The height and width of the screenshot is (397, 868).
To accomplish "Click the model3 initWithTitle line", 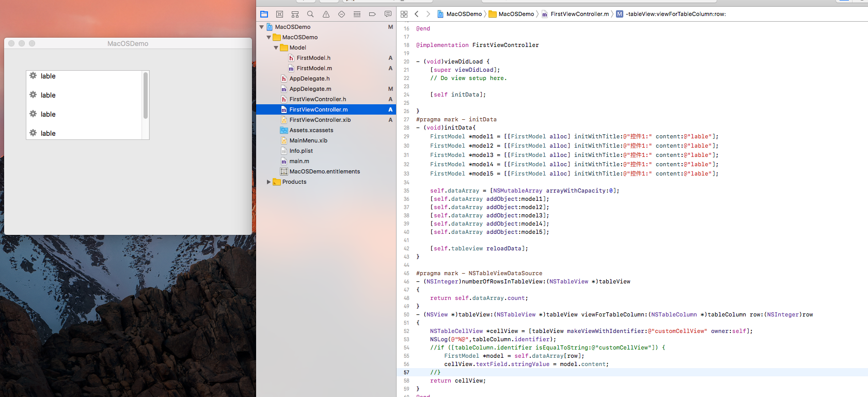I will pos(574,155).
